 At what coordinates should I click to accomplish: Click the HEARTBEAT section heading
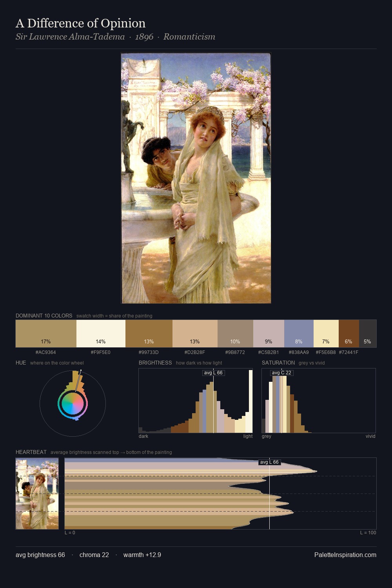pos(31,452)
